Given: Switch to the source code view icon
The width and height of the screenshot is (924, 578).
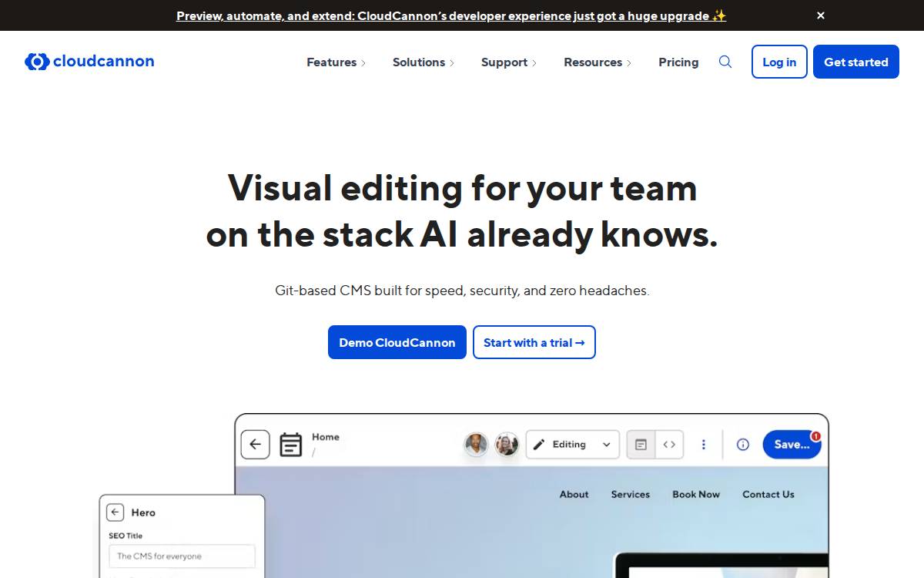Looking at the screenshot, I should coord(669,445).
